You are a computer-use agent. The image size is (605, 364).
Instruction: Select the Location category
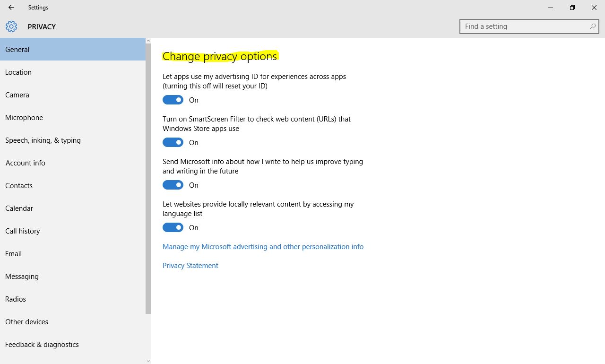18,72
